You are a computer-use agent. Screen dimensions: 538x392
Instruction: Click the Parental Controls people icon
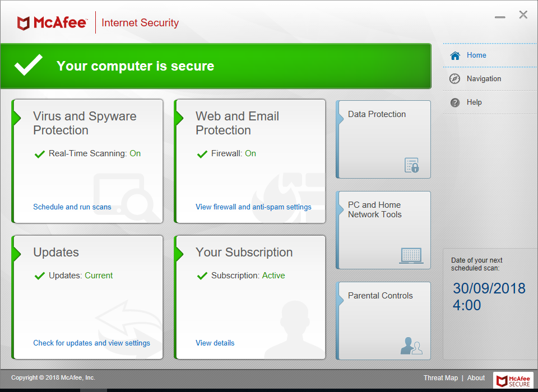(411, 346)
